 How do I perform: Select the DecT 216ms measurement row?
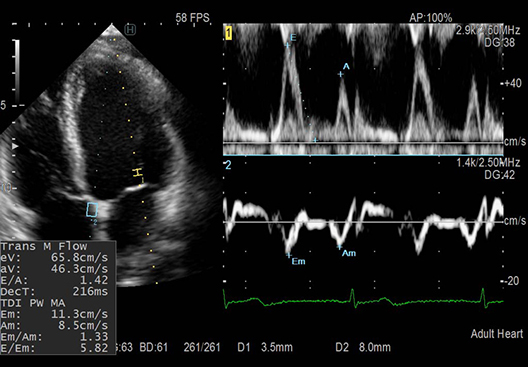tap(55, 291)
